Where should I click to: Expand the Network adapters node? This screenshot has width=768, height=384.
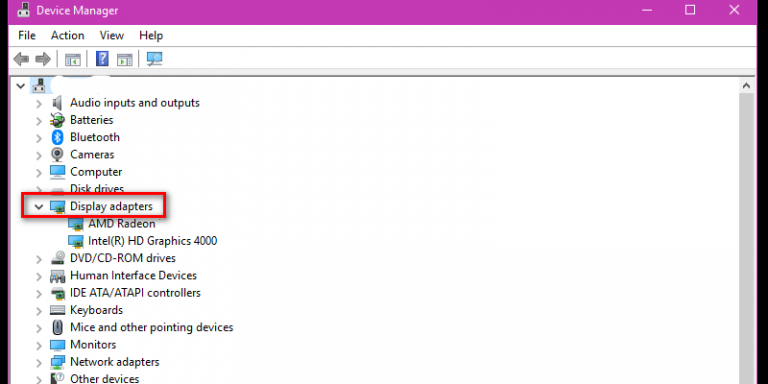pyautogui.click(x=39, y=362)
